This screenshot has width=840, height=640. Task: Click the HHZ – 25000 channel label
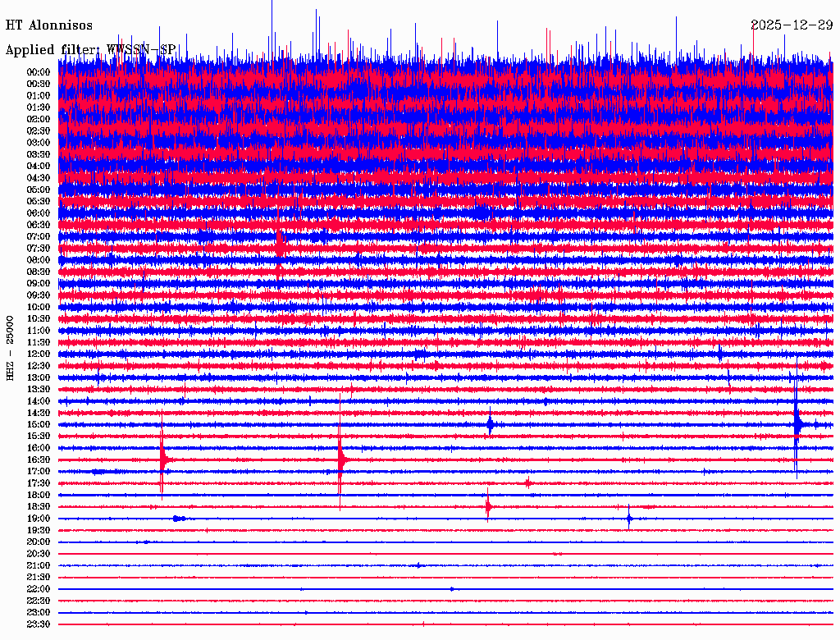10,348
